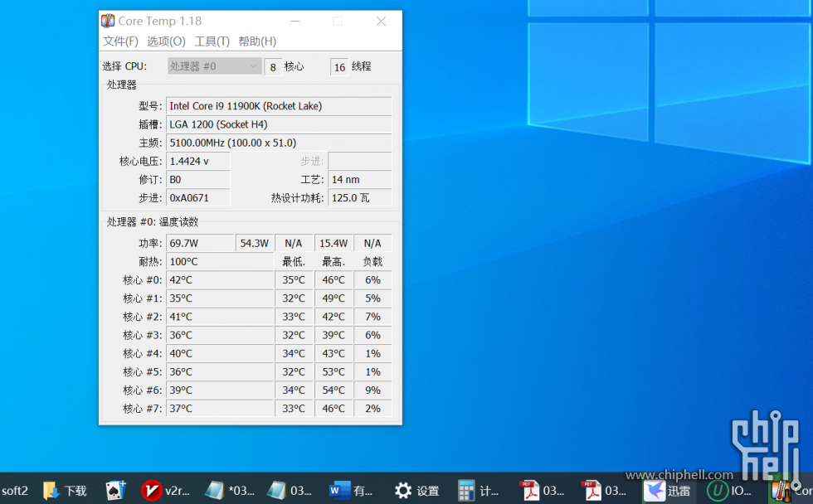Image resolution: width=813 pixels, height=504 pixels.
Task: Click 核心 #2 current temperature 41°C
Action: [220, 317]
